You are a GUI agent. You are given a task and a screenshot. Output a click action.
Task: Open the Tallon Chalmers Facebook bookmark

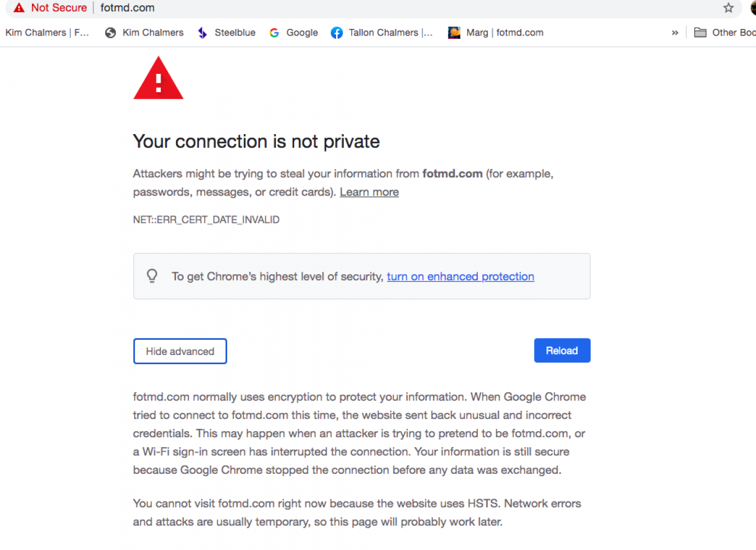(382, 33)
